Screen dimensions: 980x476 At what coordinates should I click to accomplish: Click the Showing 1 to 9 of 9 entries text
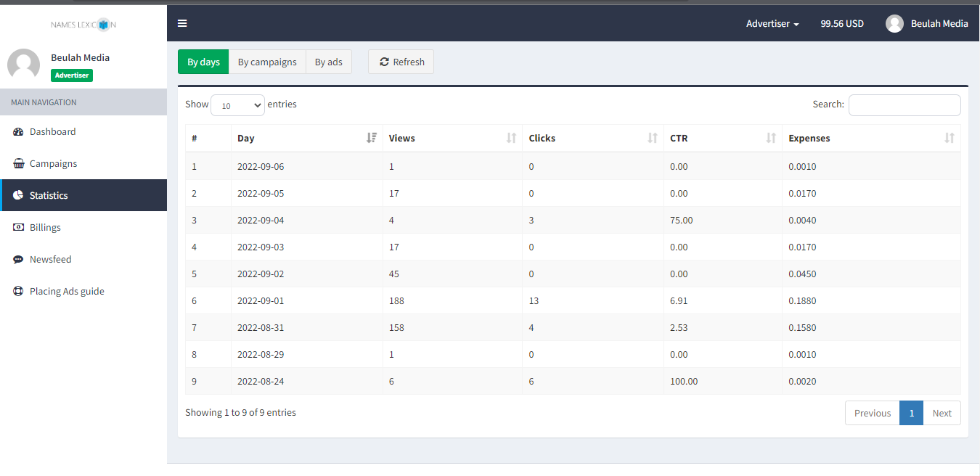[240, 412]
